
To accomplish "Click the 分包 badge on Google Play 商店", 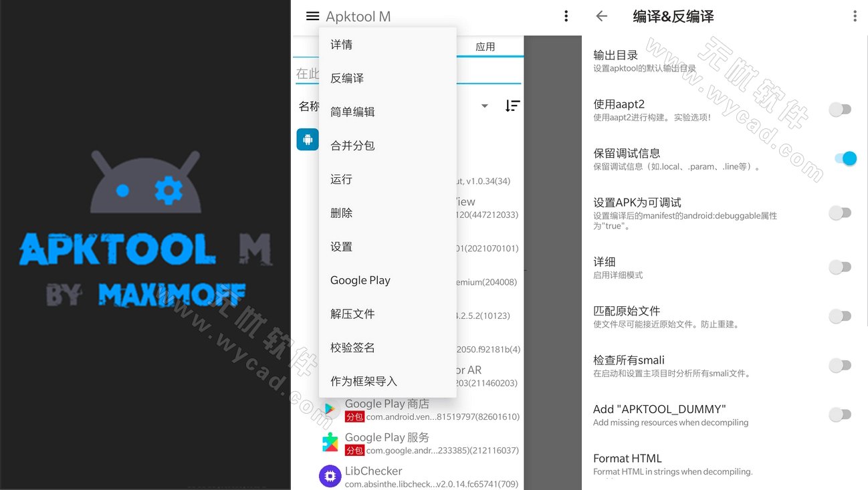I will [354, 416].
